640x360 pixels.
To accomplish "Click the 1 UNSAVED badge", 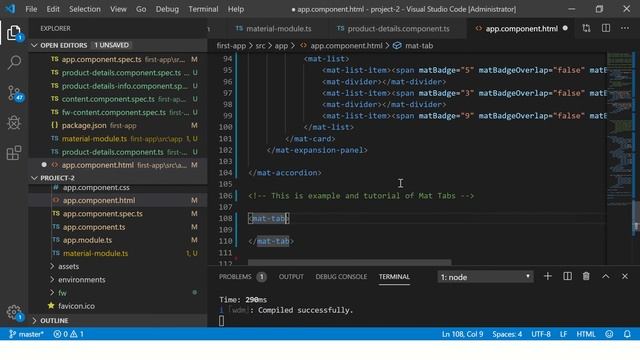I will pyautogui.click(x=111, y=45).
